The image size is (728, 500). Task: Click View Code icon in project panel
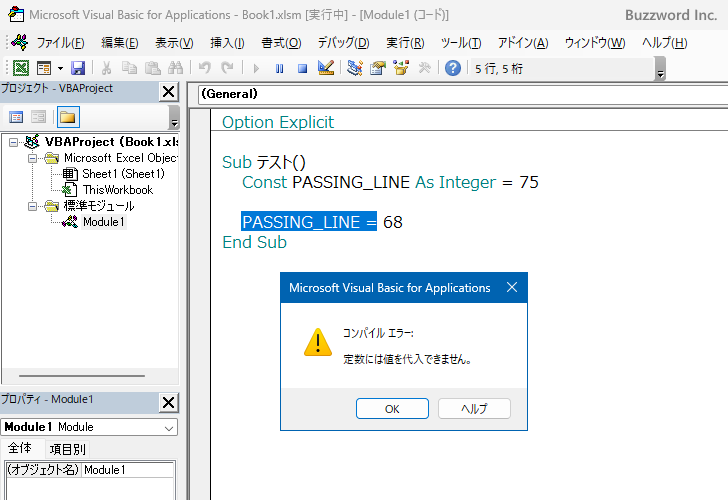tap(16, 117)
